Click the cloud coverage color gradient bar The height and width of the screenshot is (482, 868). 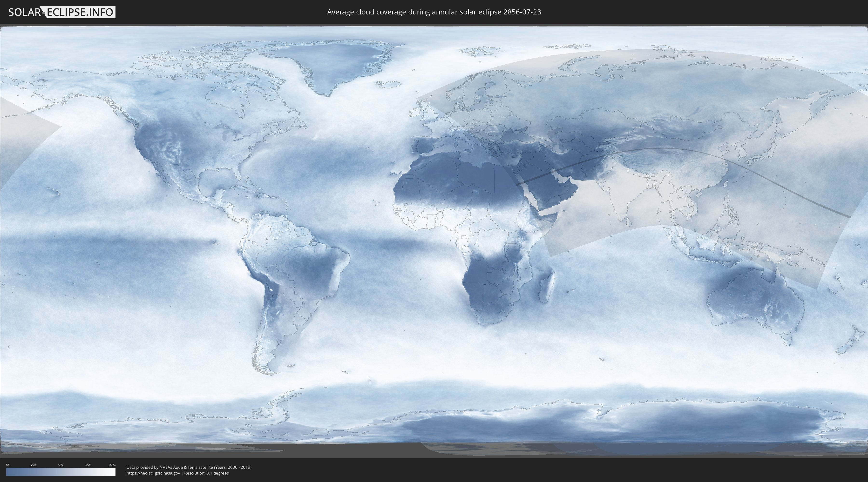tap(61, 472)
